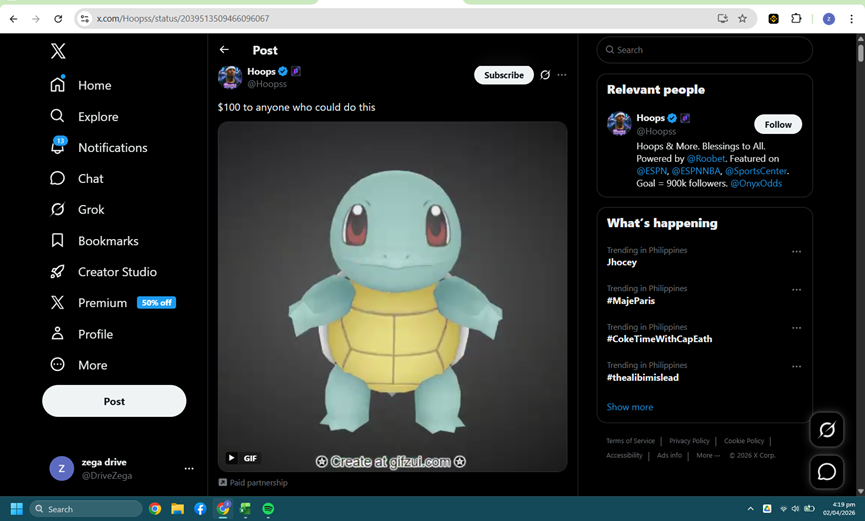Viewport: 865px width, 521px height.
Task: Bookmark this page with star
Action: [x=743, y=19]
